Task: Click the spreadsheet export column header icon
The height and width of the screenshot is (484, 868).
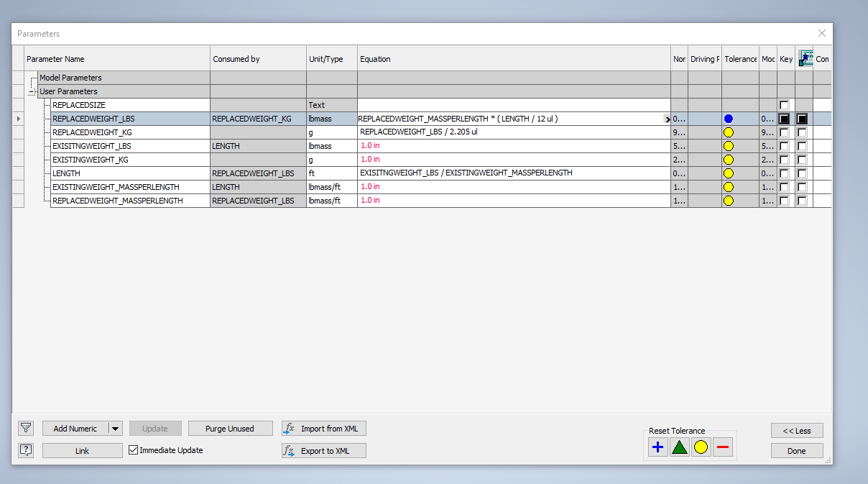Action: [805, 58]
